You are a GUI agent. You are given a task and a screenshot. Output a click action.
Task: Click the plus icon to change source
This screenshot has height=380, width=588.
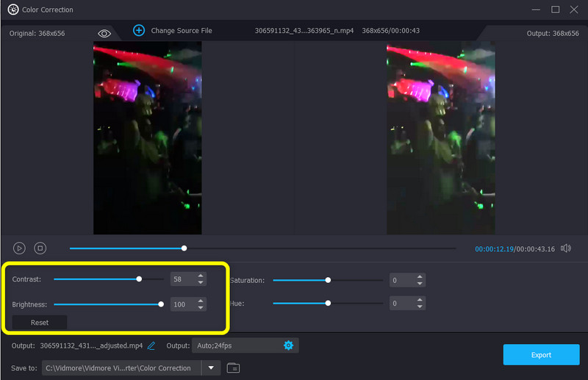pyautogui.click(x=139, y=30)
